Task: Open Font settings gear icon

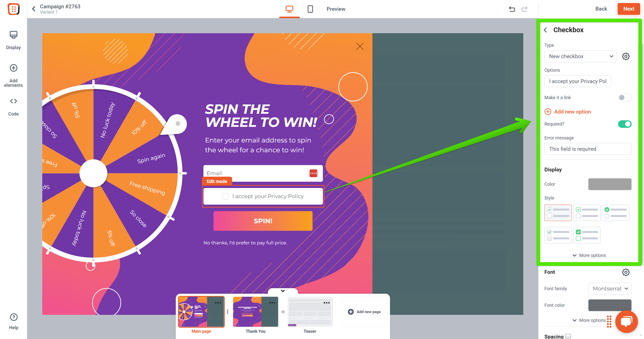Action: pos(626,272)
